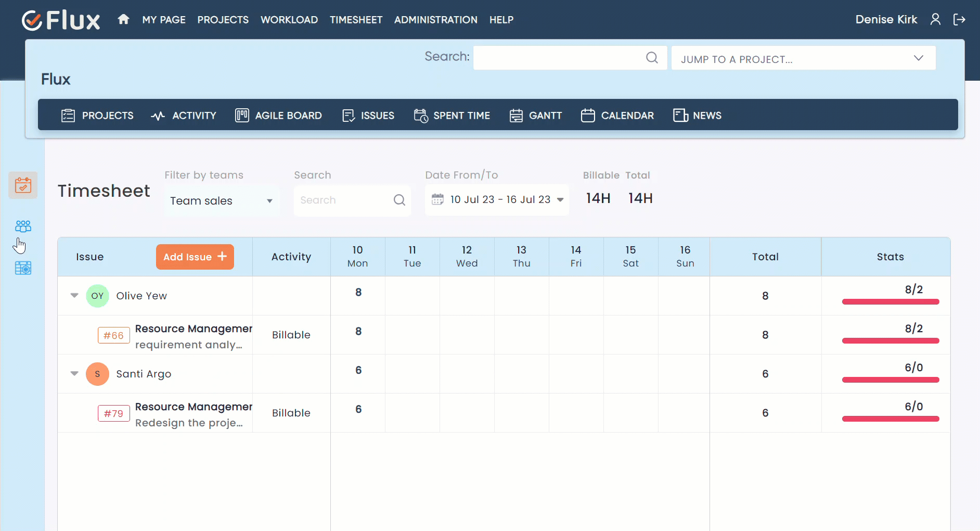Open the team members sidebar icon
The image size is (980, 531).
pos(23,226)
